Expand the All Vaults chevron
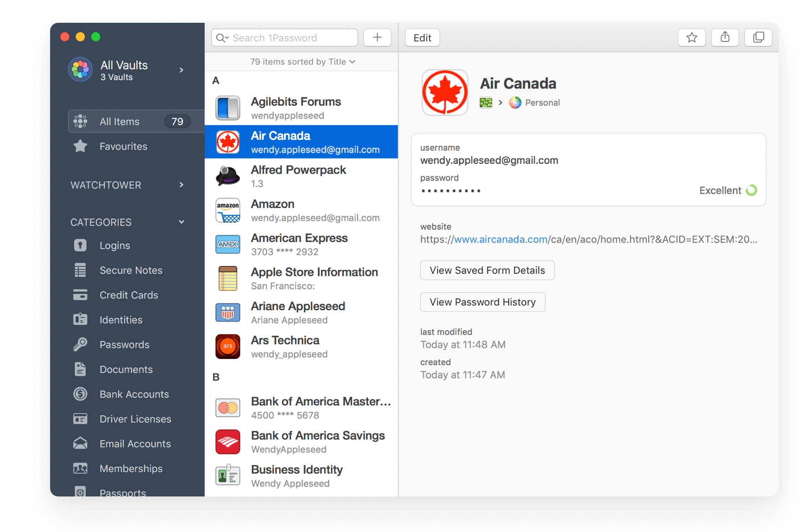Image resolution: width=808 pixels, height=532 pixels. 181,70
